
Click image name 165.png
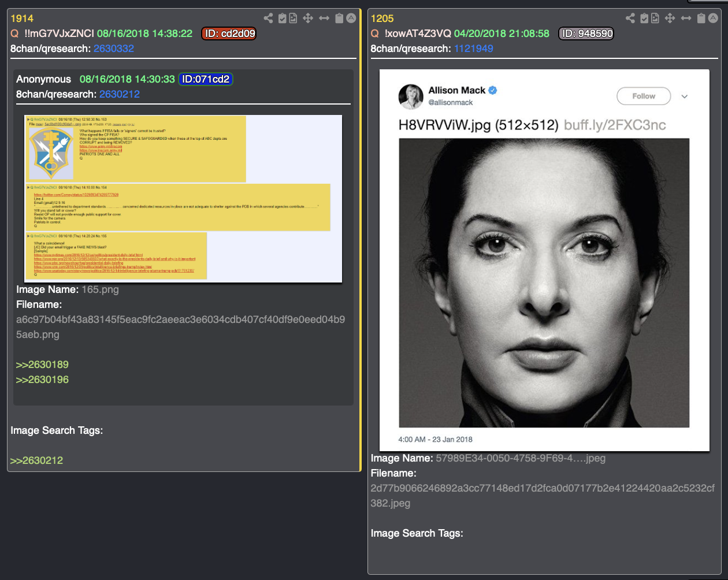tap(100, 289)
